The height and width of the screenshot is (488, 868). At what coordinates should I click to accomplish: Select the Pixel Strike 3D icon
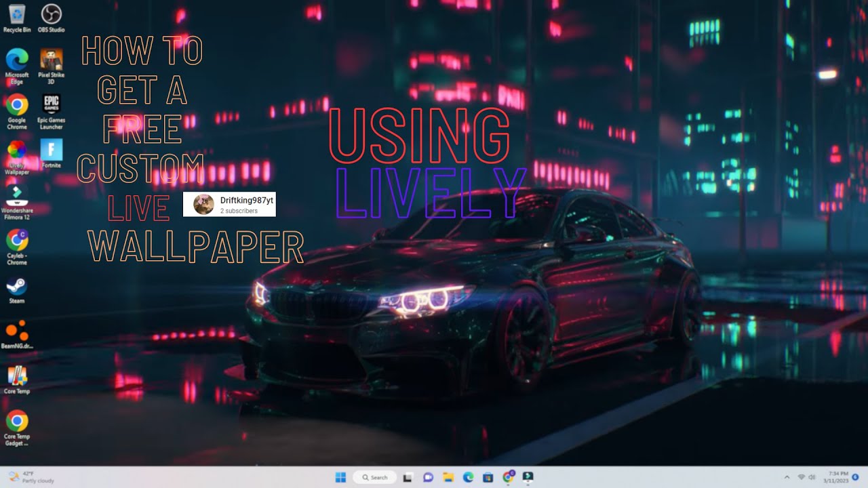click(52, 66)
